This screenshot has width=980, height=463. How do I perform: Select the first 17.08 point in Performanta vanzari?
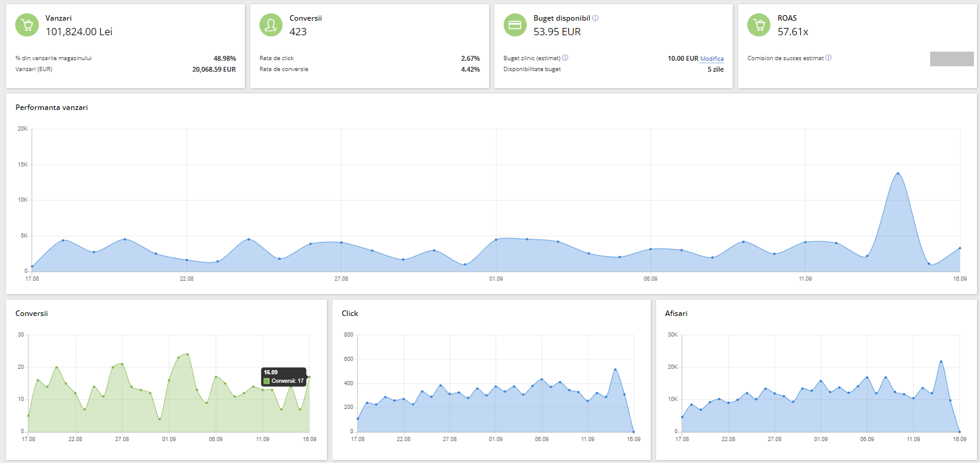tap(32, 266)
